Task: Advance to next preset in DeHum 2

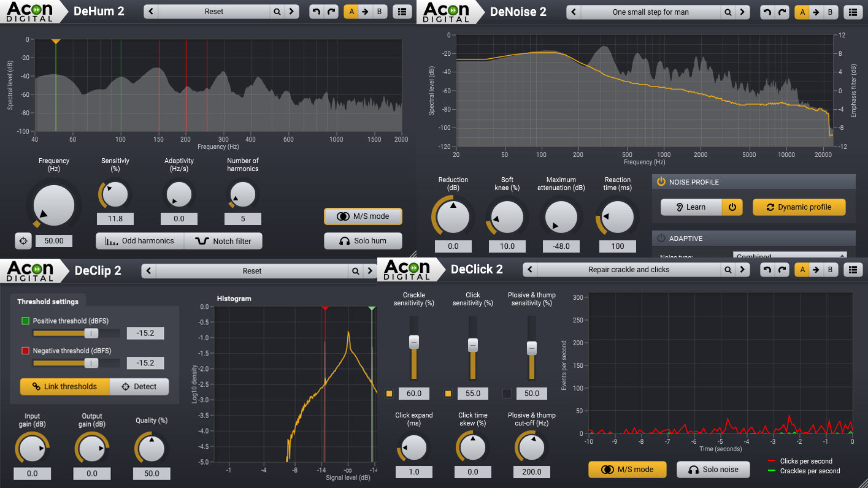Action: (x=291, y=11)
